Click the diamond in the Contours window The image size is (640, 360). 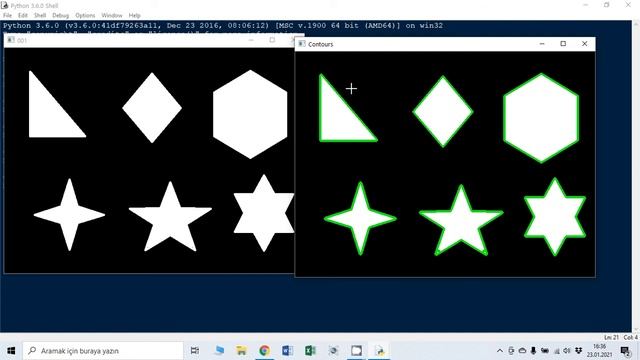[x=443, y=111]
